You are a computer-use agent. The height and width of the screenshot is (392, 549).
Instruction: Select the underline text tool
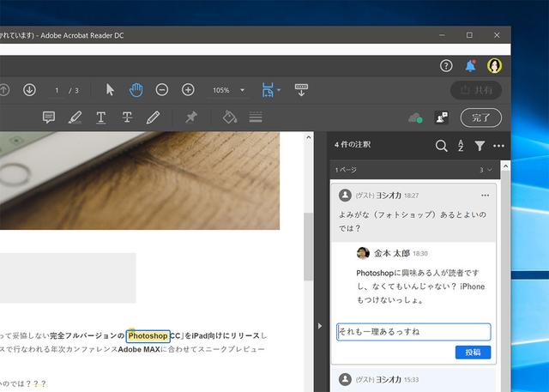[x=101, y=118]
